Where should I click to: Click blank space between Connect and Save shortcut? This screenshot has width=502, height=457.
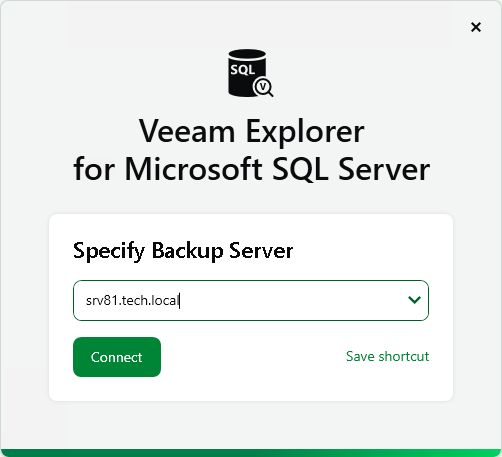[x=253, y=357]
